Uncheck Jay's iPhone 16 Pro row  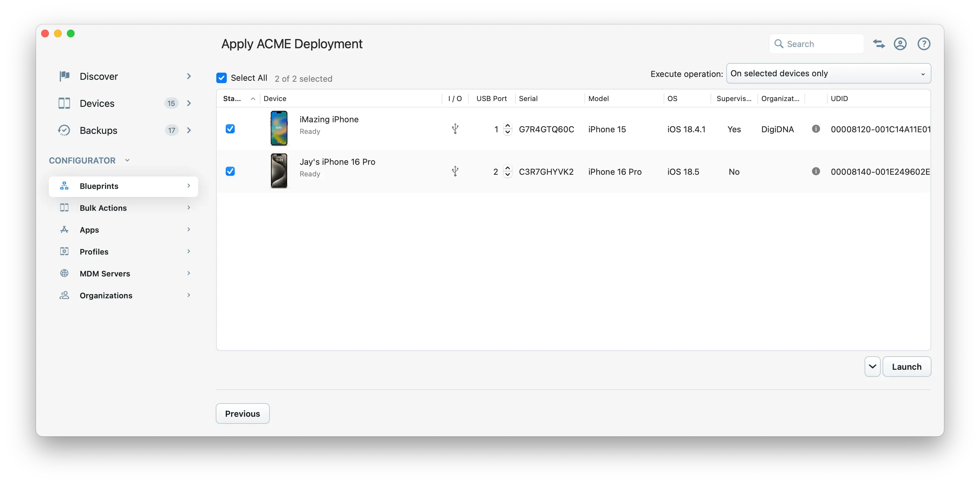[231, 171]
